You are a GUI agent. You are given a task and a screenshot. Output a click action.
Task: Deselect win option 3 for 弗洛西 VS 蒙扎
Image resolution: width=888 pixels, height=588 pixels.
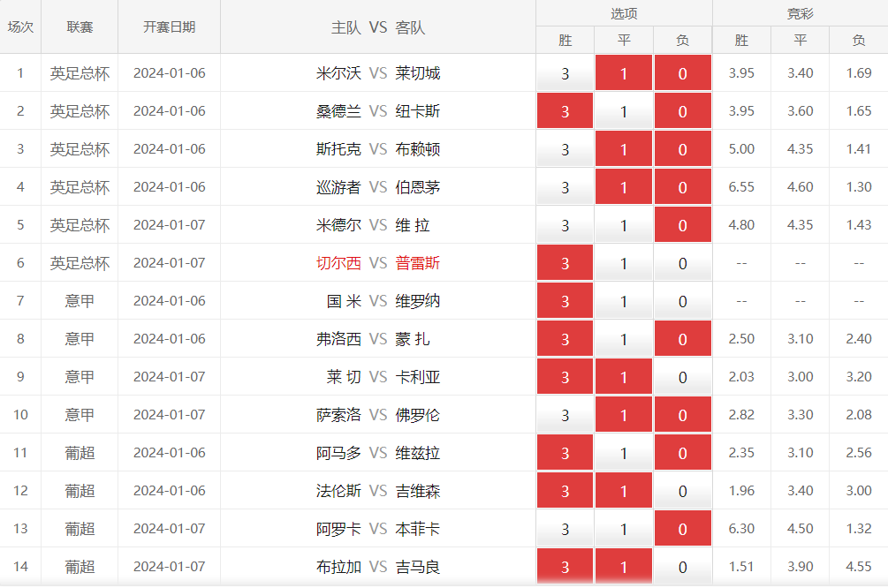coord(565,338)
